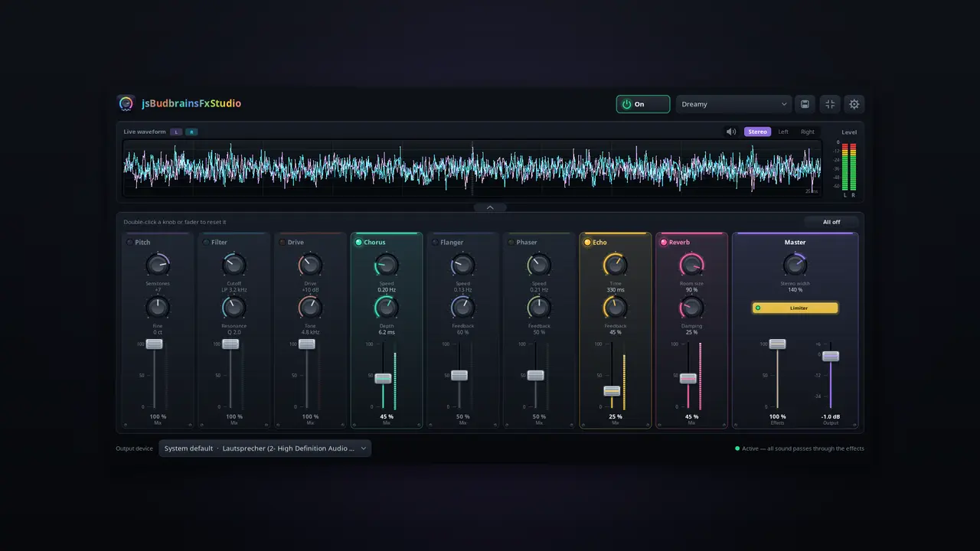Click the Chorus Depth knob

[x=387, y=308]
